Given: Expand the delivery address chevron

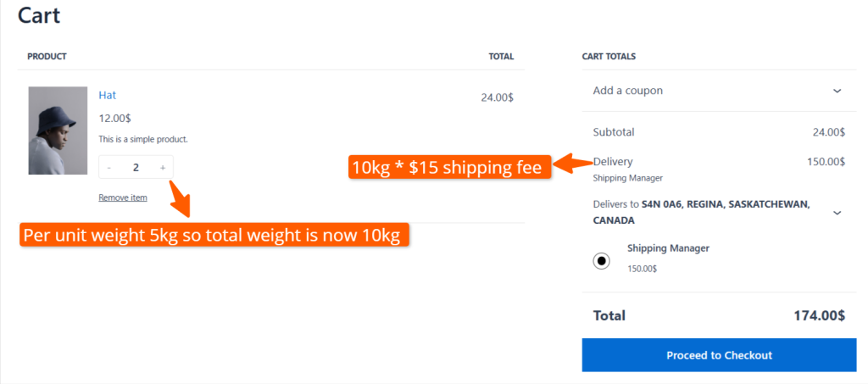Looking at the screenshot, I should (837, 213).
